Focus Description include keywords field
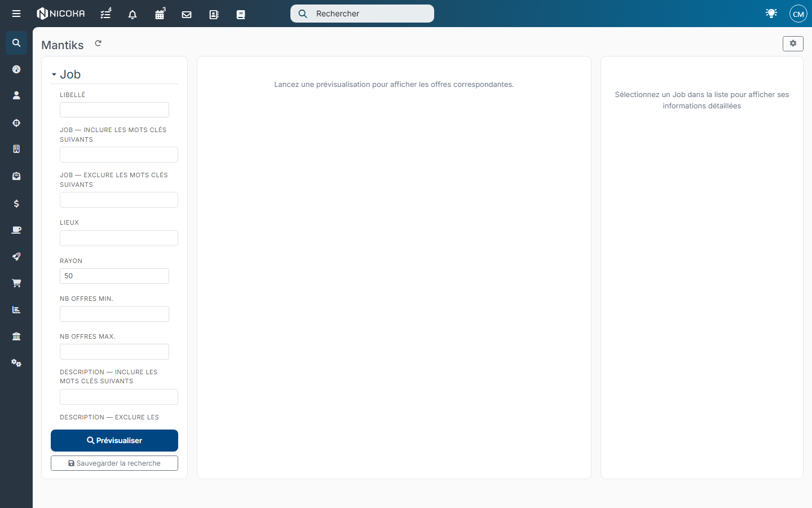 (x=119, y=397)
